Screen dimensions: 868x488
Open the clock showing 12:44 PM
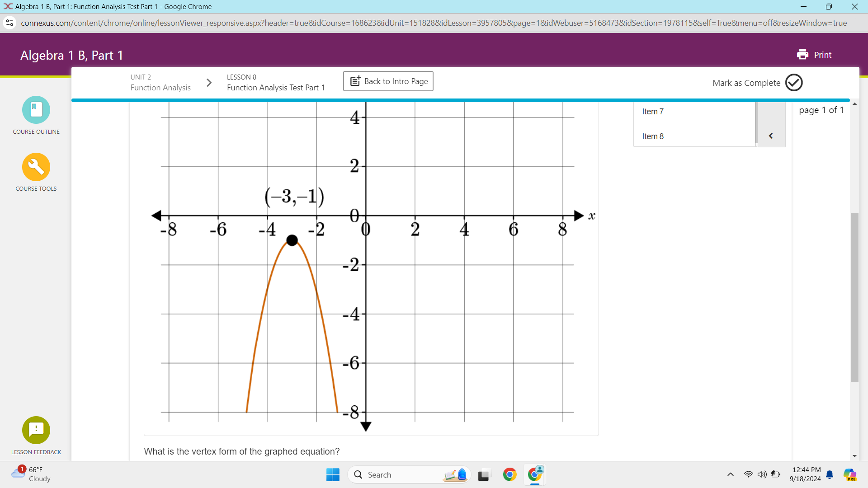(805, 474)
